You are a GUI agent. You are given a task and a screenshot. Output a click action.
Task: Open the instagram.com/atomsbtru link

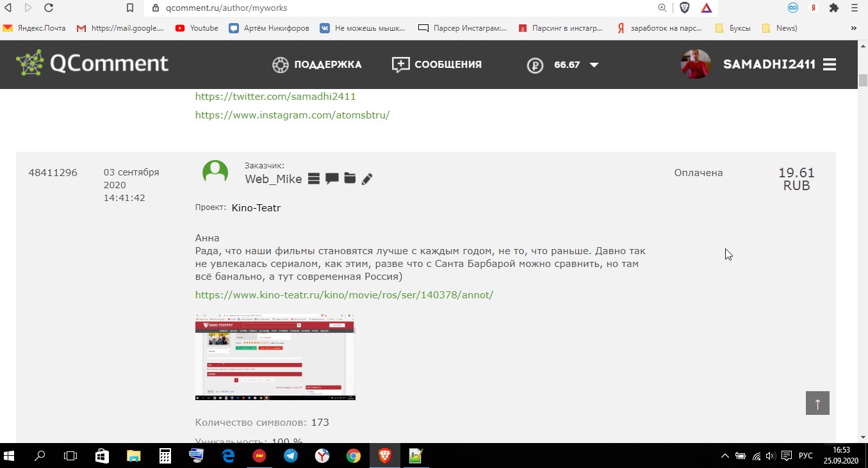click(x=292, y=115)
